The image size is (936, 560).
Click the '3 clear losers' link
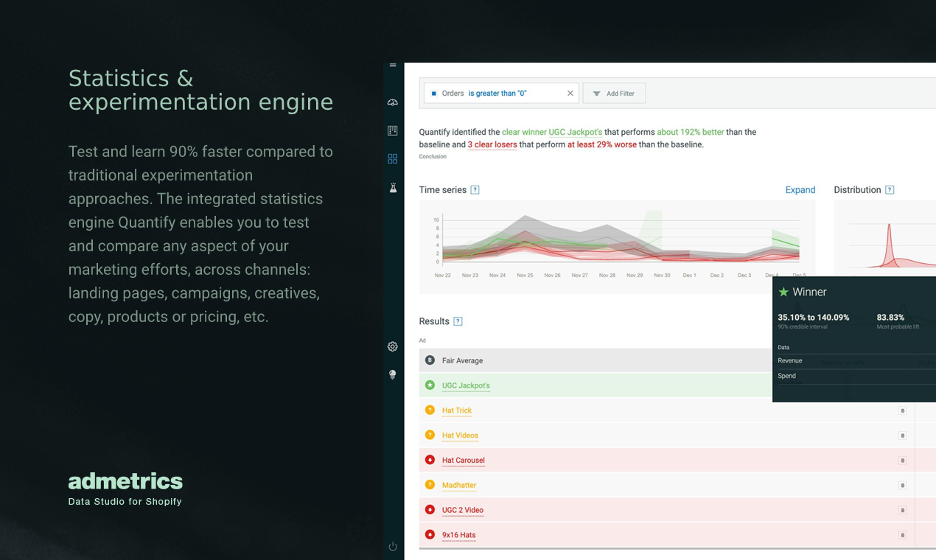(492, 144)
